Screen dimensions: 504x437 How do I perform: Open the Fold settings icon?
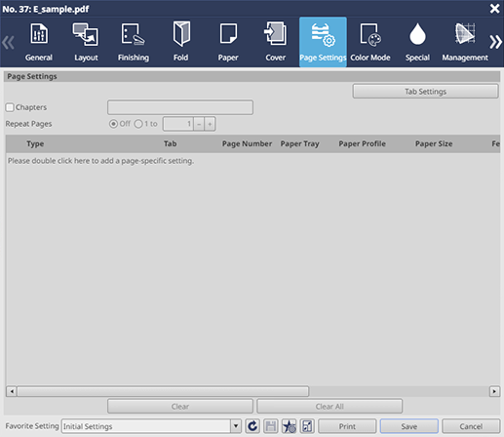click(x=181, y=34)
